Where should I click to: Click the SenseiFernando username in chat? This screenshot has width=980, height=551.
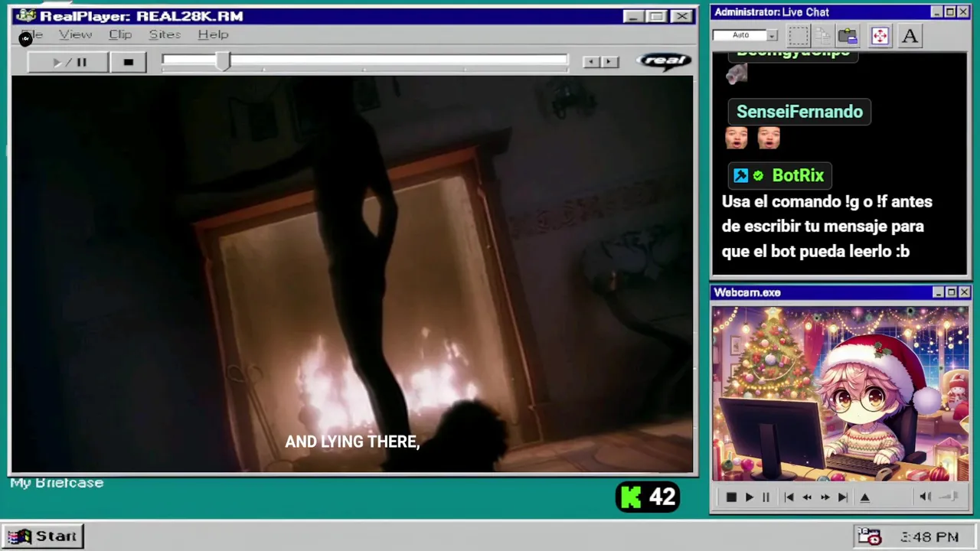click(799, 112)
